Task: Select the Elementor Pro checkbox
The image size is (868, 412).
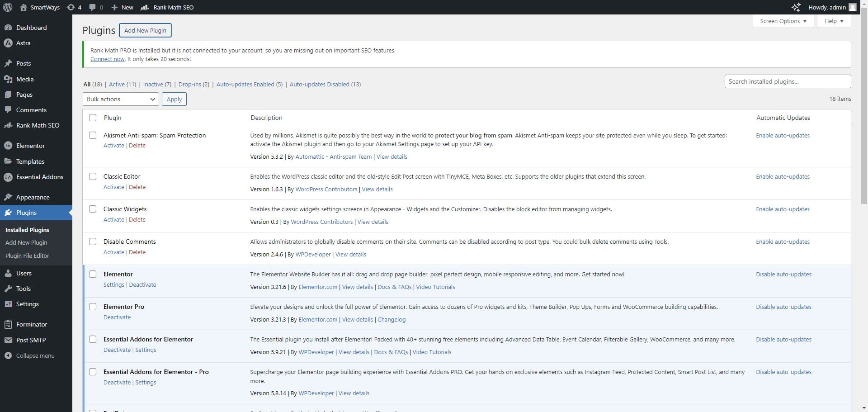Action: pos(93,307)
